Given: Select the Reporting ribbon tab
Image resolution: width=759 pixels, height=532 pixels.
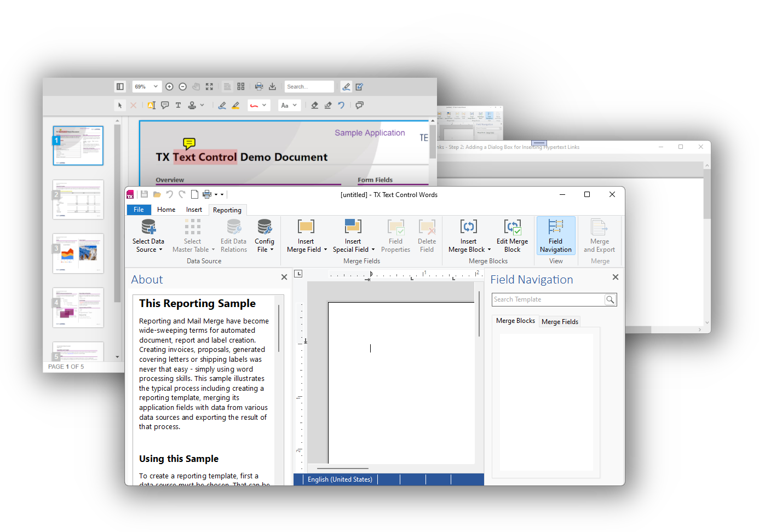Looking at the screenshot, I should [x=227, y=210].
